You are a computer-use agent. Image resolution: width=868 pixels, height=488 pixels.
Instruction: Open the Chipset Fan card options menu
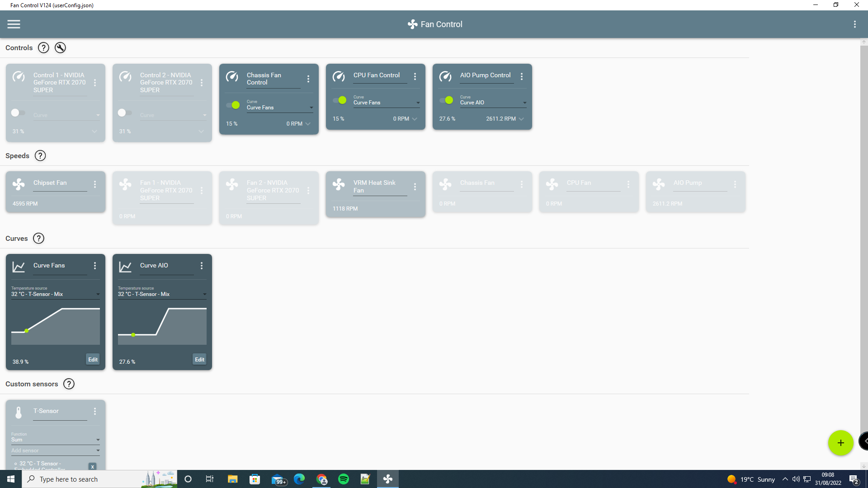[95, 184]
